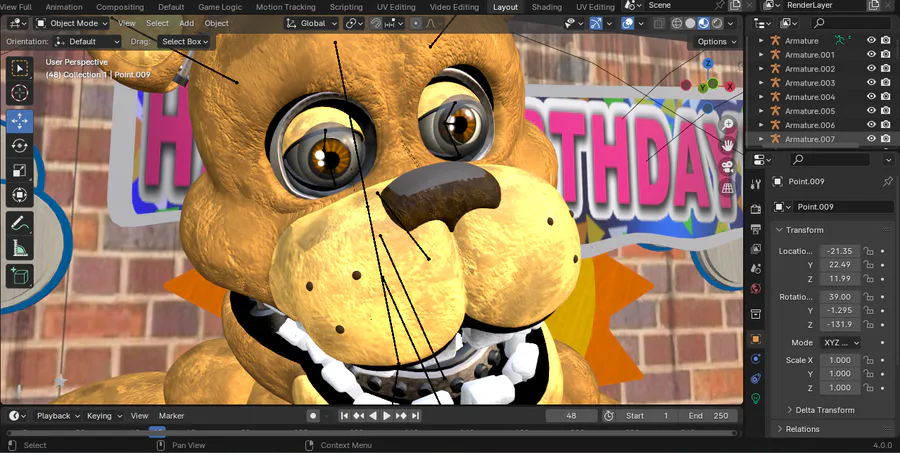Click the Location X value -21.35
This screenshot has width=900, height=453.
(x=840, y=251)
